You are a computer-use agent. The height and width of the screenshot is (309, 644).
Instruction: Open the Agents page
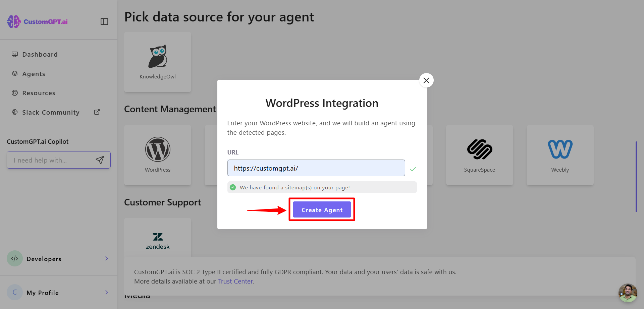coord(34,74)
